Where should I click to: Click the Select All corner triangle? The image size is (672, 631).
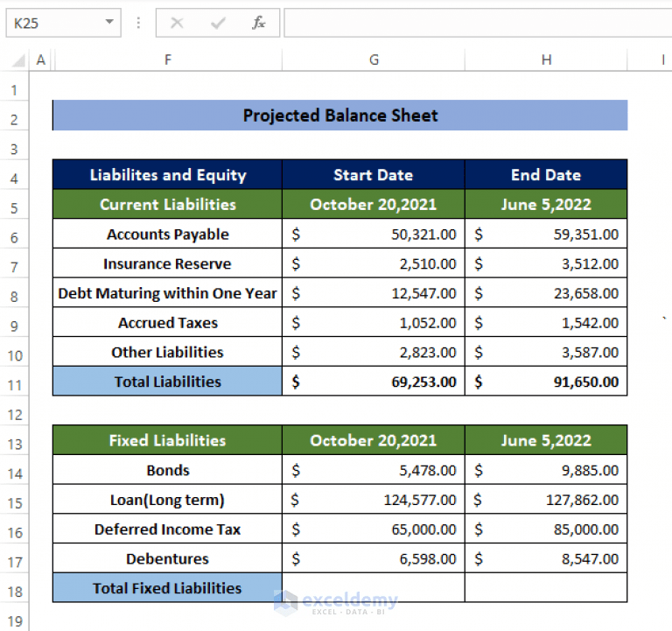[x=17, y=60]
